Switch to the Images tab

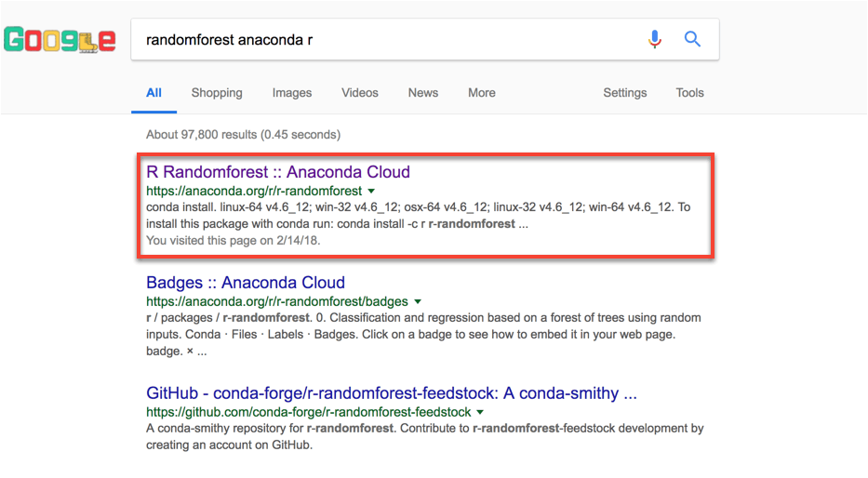292,93
